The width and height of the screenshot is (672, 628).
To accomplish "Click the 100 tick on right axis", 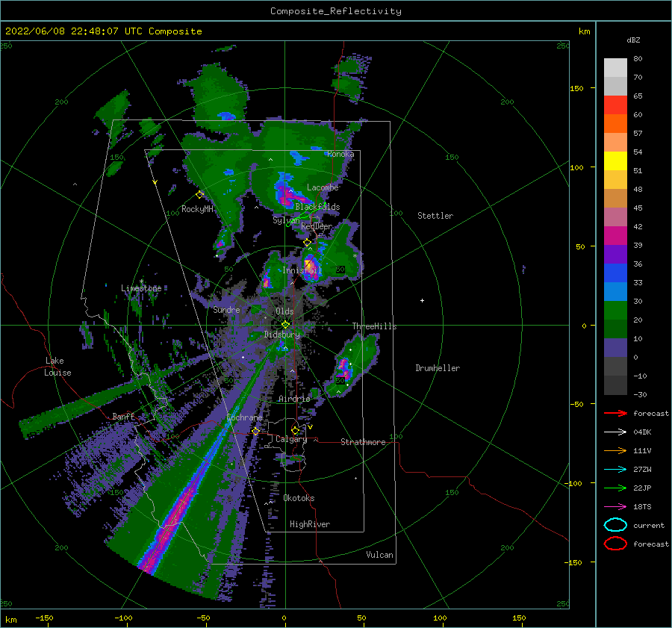I will pyautogui.click(x=576, y=167).
